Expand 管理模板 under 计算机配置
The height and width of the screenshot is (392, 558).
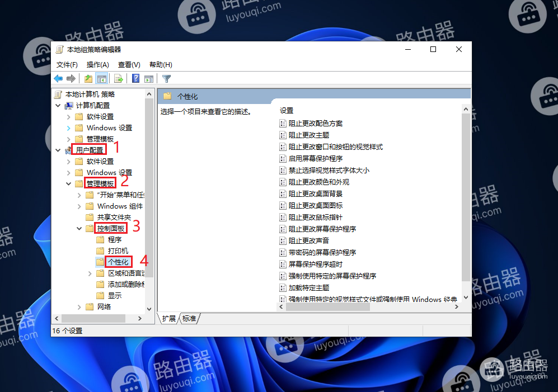pyautogui.click(x=69, y=139)
